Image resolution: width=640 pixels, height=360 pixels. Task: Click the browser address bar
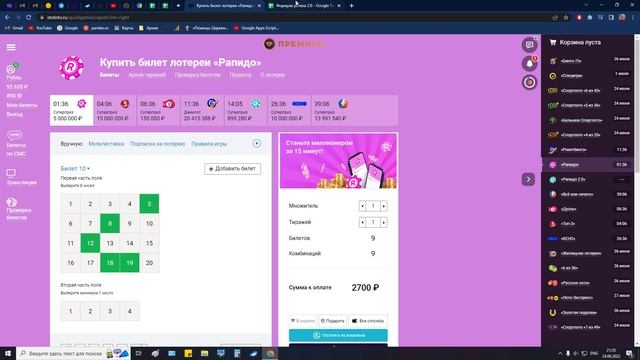click(x=294, y=18)
